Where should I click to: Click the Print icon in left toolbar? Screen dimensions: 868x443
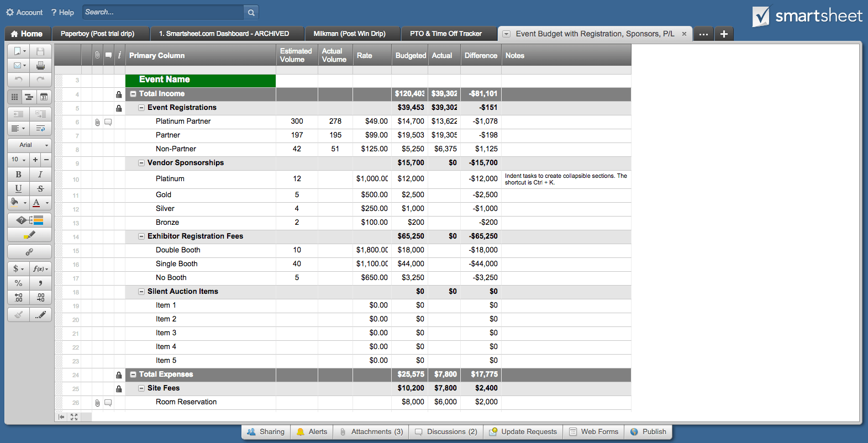pyautogui.click(x=40, y=65)
